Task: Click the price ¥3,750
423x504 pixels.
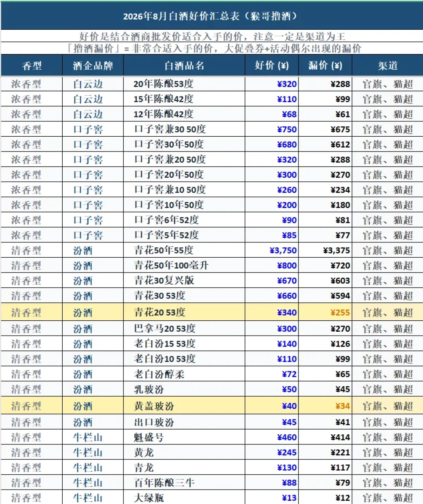Action: tap(283, 251)
